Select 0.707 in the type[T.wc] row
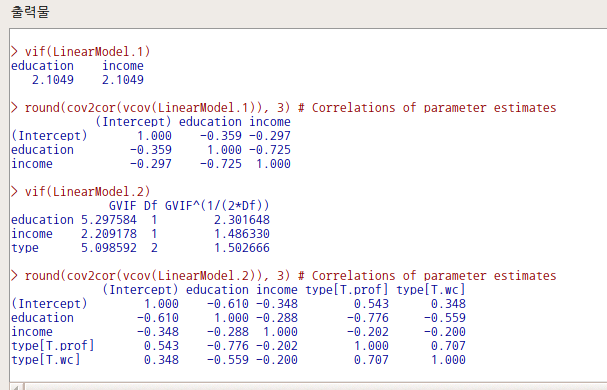 [371, 360]
